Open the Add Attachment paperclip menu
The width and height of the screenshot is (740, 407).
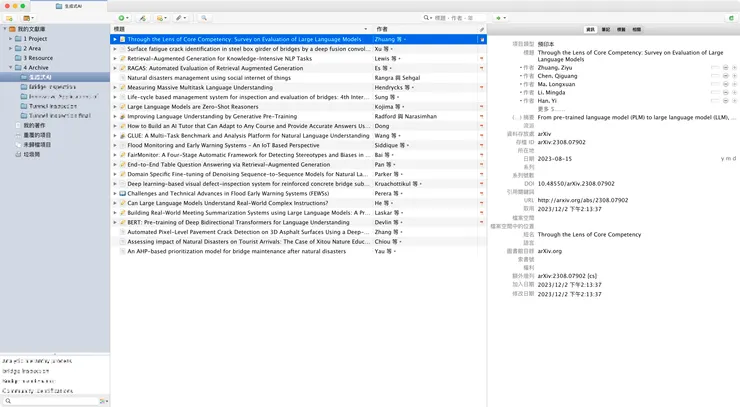click(180, 18)
